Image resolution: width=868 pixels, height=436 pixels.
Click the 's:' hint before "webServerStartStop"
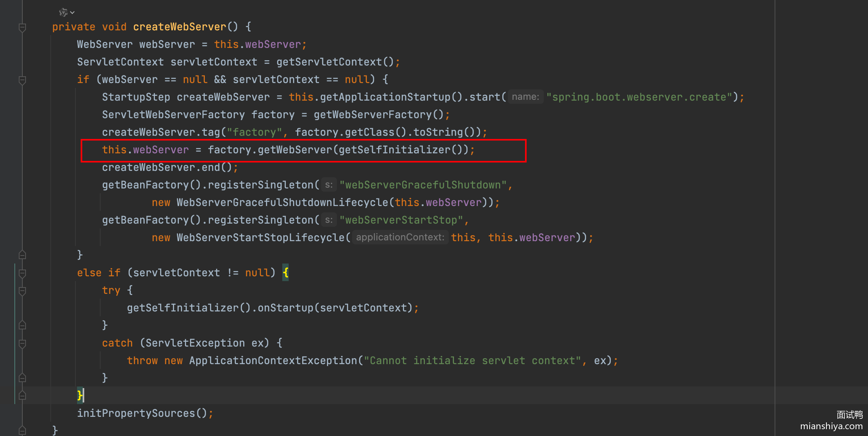coord(329,220)
